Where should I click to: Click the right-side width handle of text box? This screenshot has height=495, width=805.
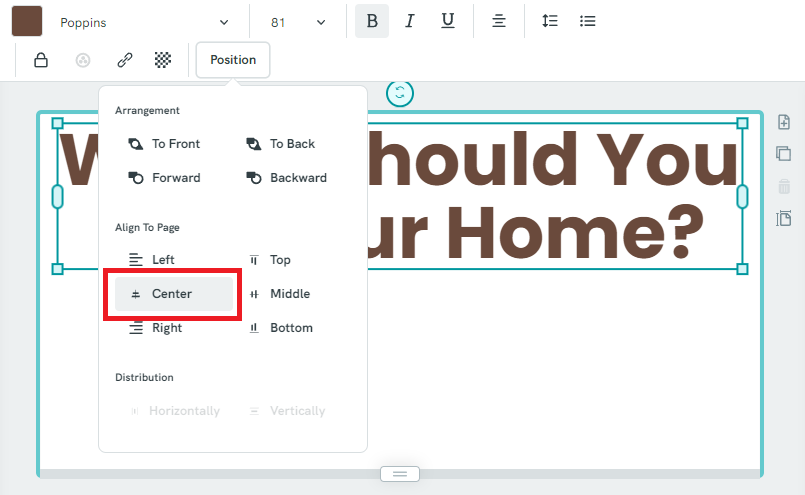tap(742, 197)
